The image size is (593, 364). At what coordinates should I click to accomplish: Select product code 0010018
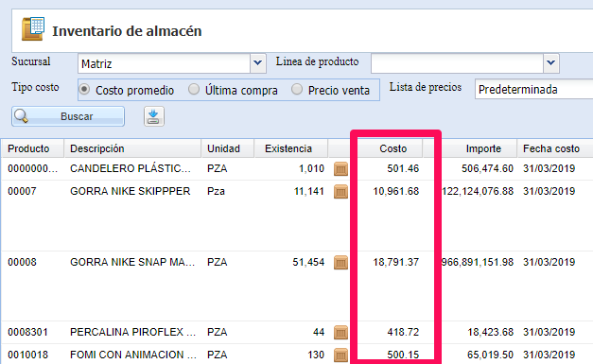[27, 355]
